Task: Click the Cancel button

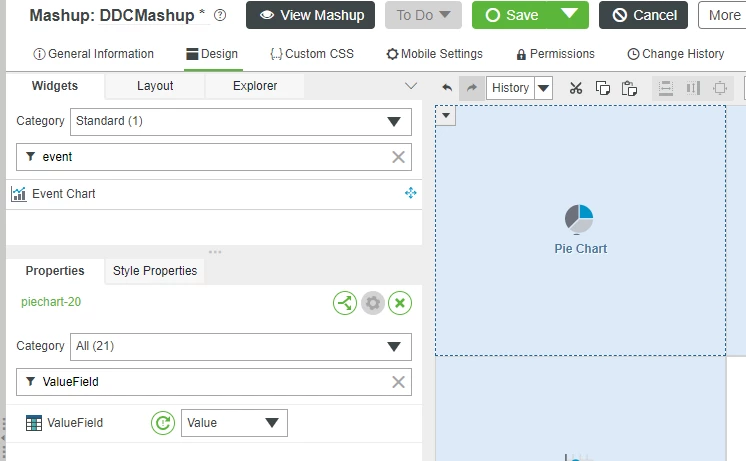Action: pyautogui.click(x=643, y=15)
